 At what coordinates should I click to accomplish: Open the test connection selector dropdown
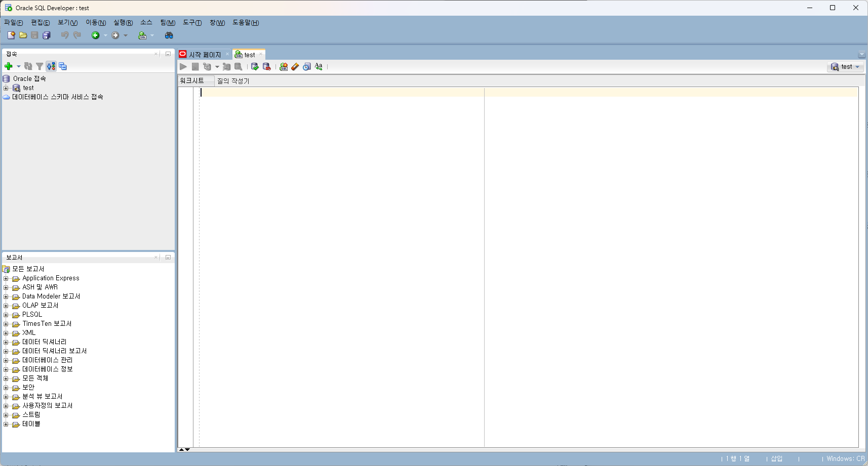(845, 67)
